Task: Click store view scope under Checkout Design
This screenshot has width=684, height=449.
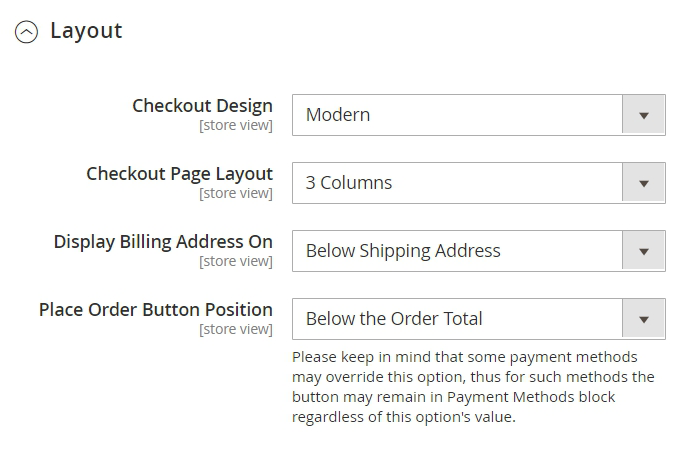Action: tap(235, 126)
